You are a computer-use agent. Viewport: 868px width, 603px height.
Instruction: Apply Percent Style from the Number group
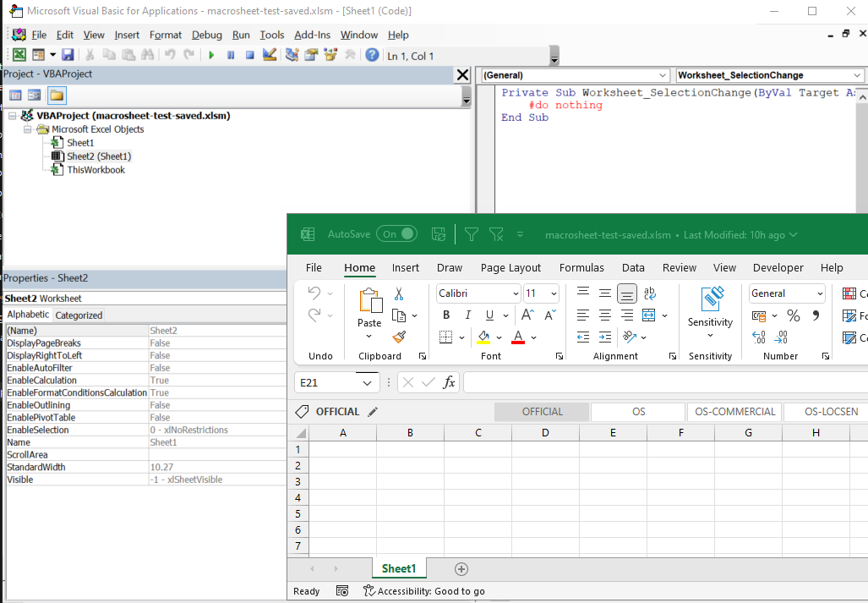pyautogui.click(x=793, y=315)
